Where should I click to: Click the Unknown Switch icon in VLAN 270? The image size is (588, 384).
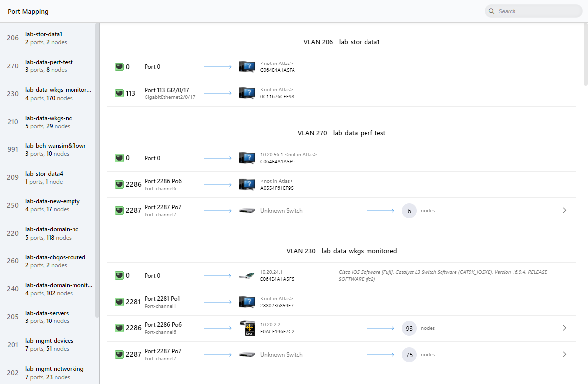[247, 211]
